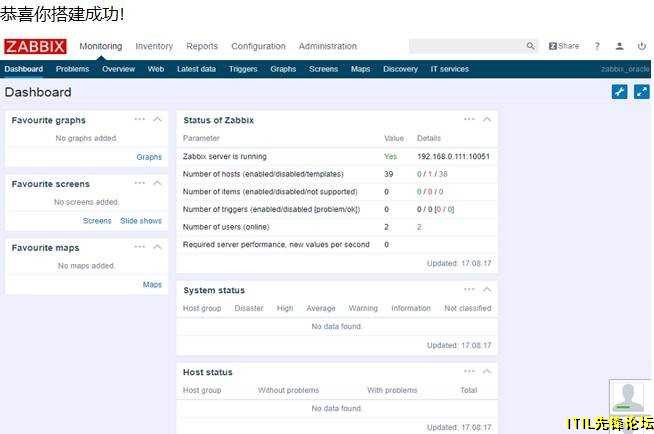The height and width of the screenshot is (434, 654).
Task: Go to the Web submenu tab
Action: coord(156,69)
